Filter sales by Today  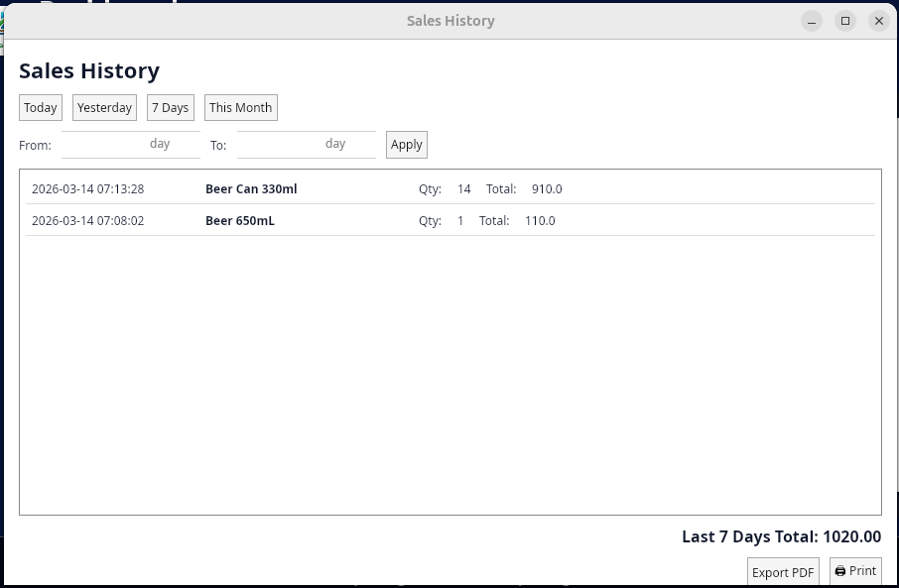41,108
